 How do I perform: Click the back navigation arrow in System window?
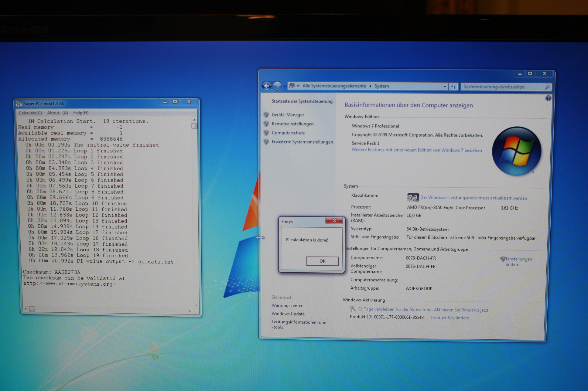click(267, 86)
